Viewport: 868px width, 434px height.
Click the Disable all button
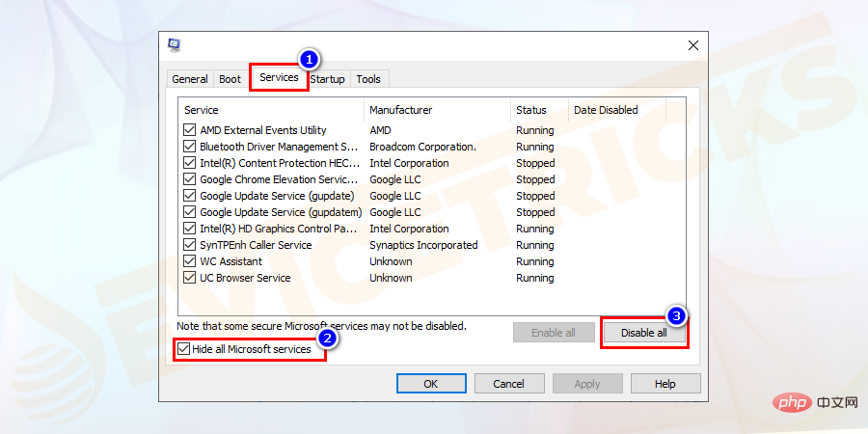pyautogui.click(x=644, y=333)
